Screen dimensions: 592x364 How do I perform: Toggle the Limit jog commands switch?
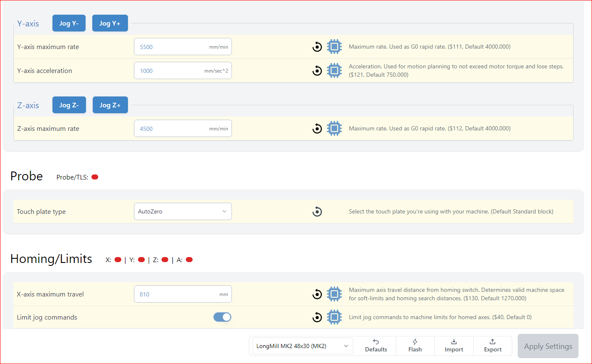tap(222, 317)
